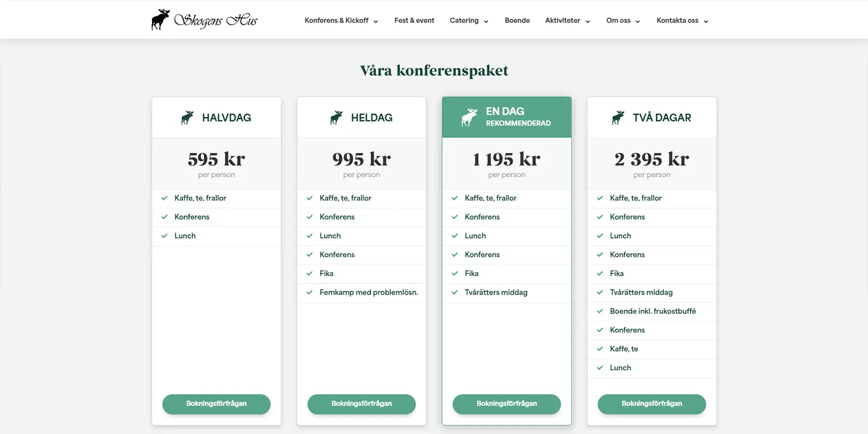This screenshot has width=868, height=434.
Task: Open the Boende menu item
Action: (x=517, y=21)
